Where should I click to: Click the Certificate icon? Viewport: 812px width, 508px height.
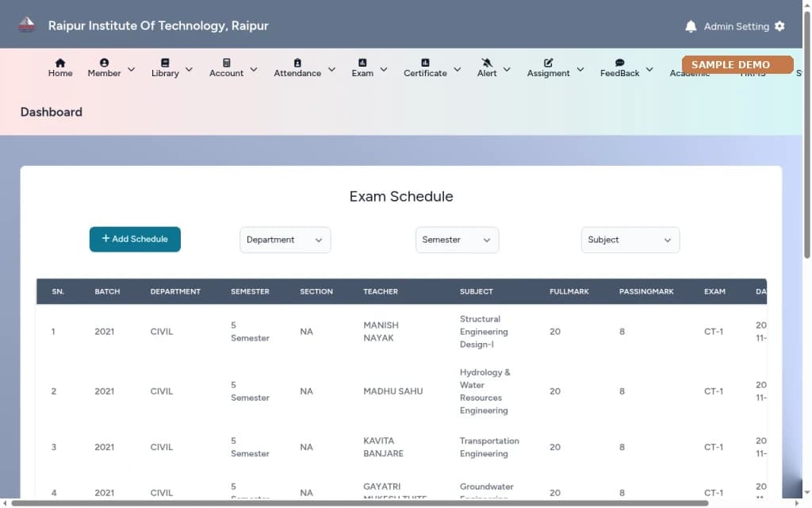click(x=425, y=63)
